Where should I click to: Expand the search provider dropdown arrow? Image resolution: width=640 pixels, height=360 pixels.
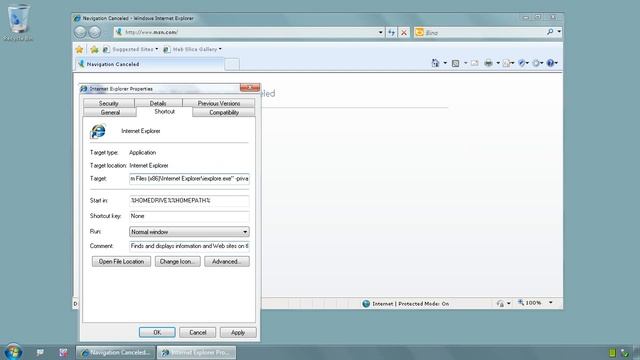[559, 32]
